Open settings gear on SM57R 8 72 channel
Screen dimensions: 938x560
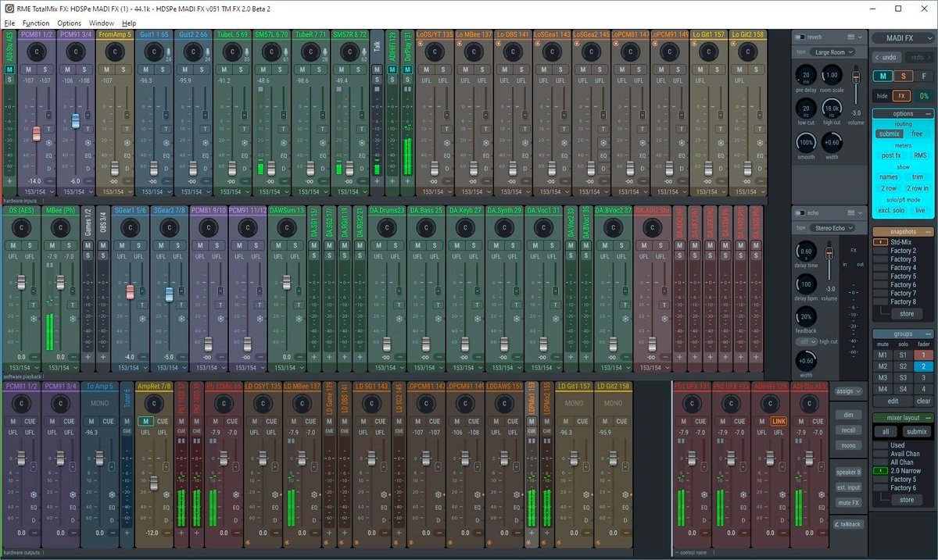[x=361, y=143]
